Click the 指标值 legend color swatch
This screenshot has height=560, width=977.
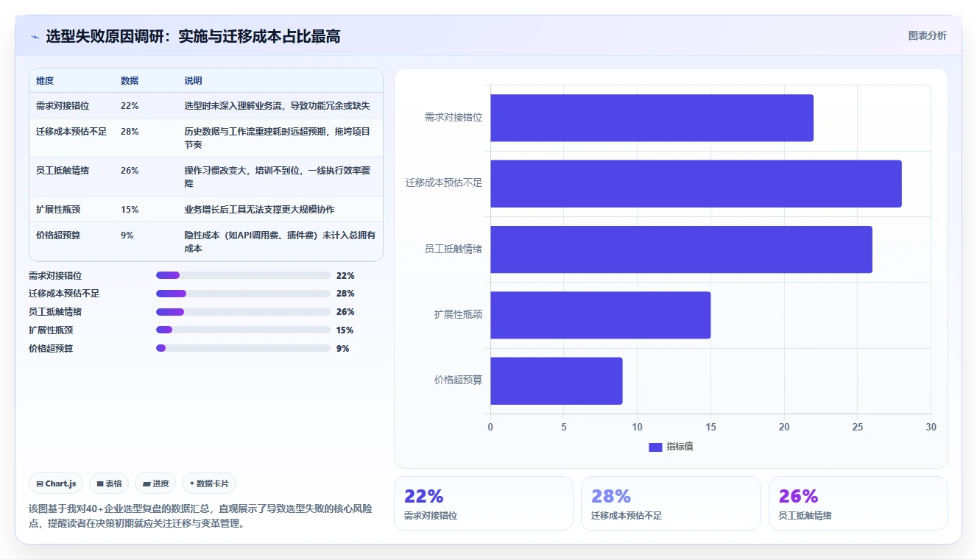click(655, 447)
